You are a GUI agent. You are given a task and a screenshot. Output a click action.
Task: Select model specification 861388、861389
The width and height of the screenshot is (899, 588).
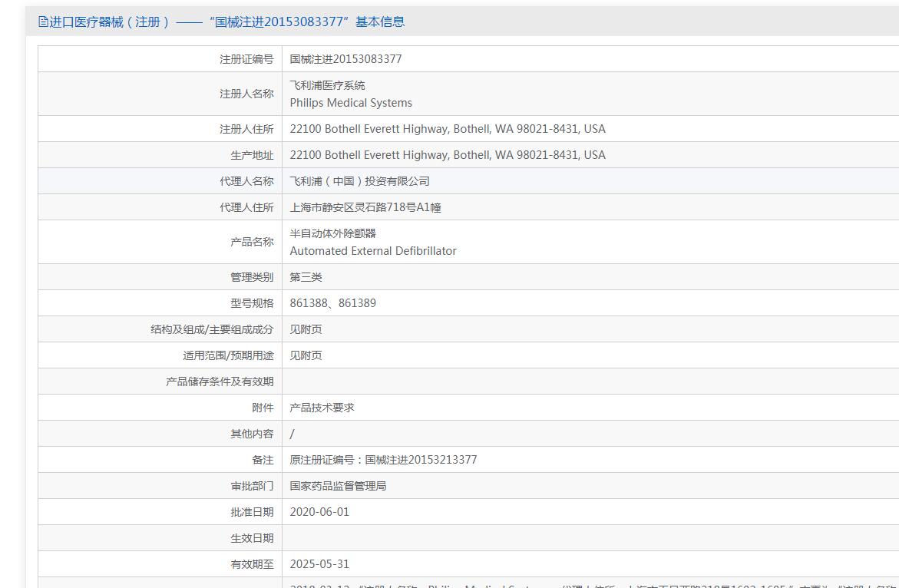coord(333,303)
